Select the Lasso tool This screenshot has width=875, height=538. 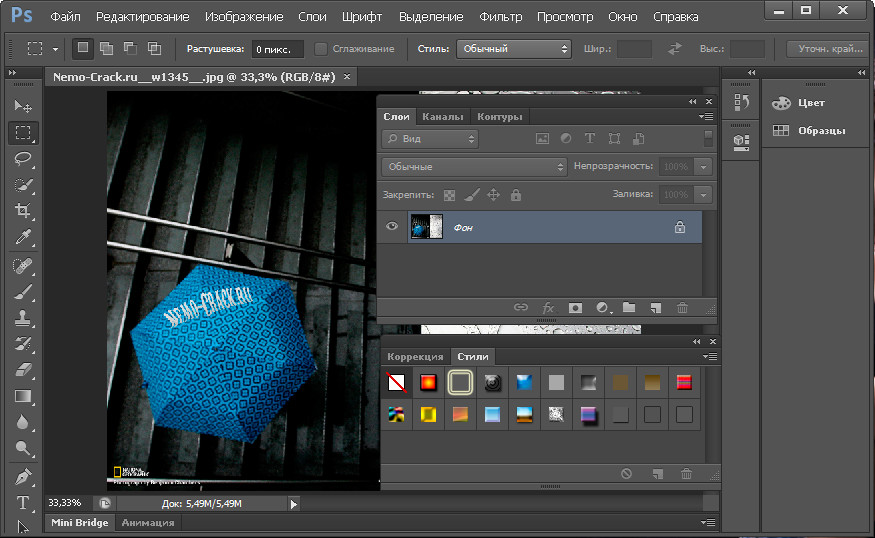pos(23,159)
